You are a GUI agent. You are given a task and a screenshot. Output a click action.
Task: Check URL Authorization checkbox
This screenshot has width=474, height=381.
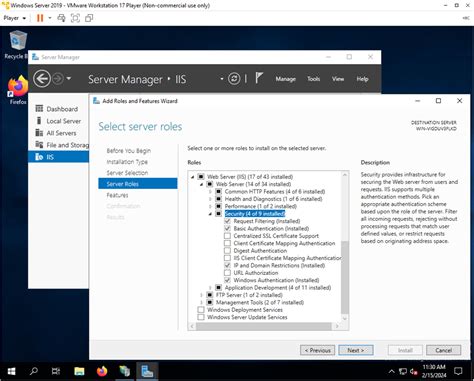[x=227, y=273]
